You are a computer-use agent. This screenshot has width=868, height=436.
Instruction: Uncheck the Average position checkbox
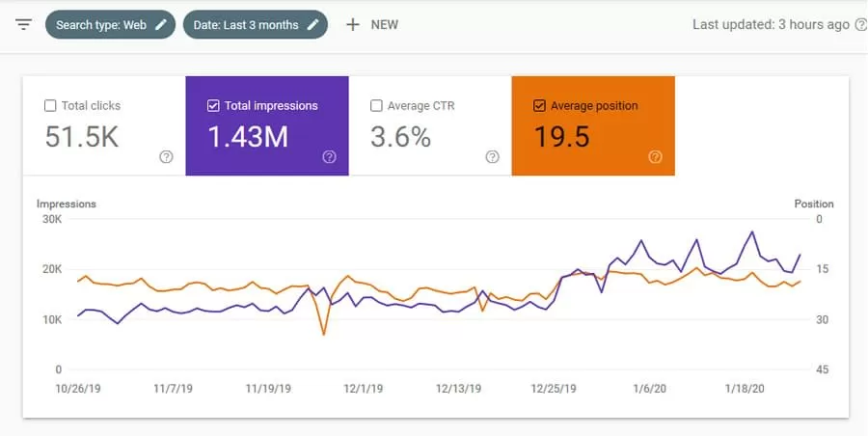(x=539, y=106)
